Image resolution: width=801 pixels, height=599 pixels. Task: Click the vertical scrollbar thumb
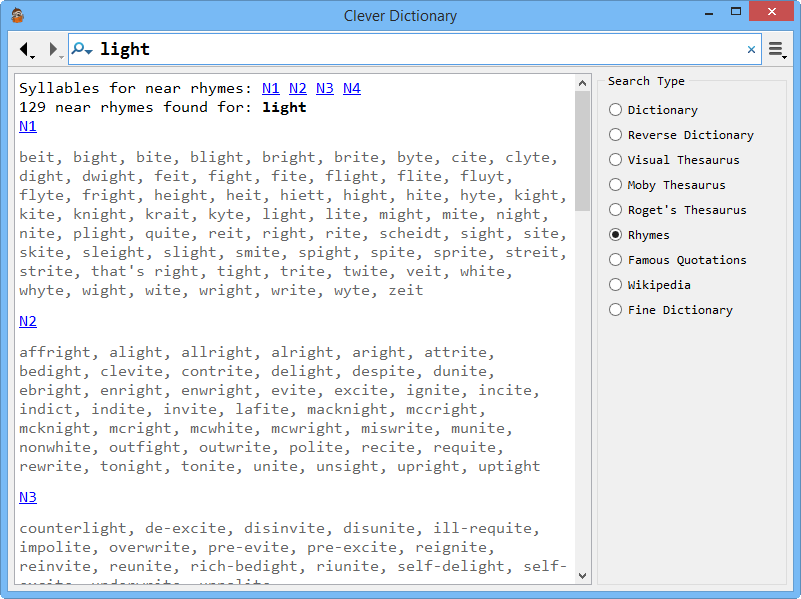pos(582,151)
